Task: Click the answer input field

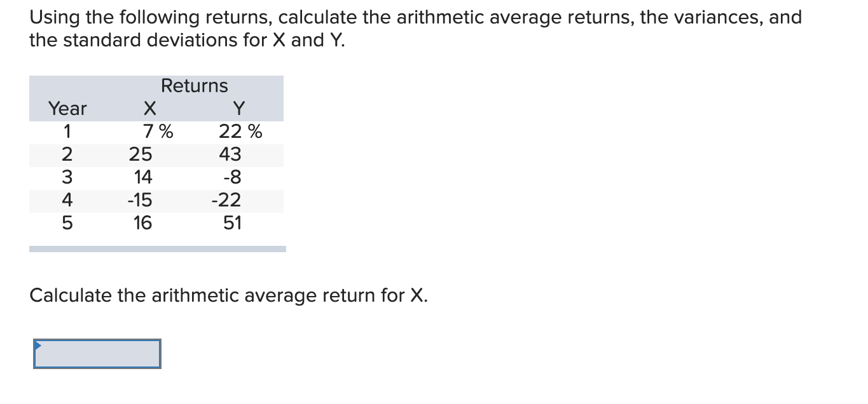Action: [x=95, y=354]
